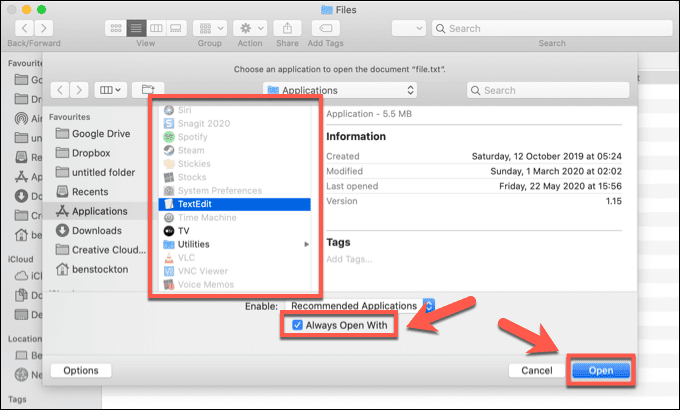Image resolution: width=680 pixels, height=410 pixels.
Task: Click the new folder icon in dialog
Action: (148, 90)
